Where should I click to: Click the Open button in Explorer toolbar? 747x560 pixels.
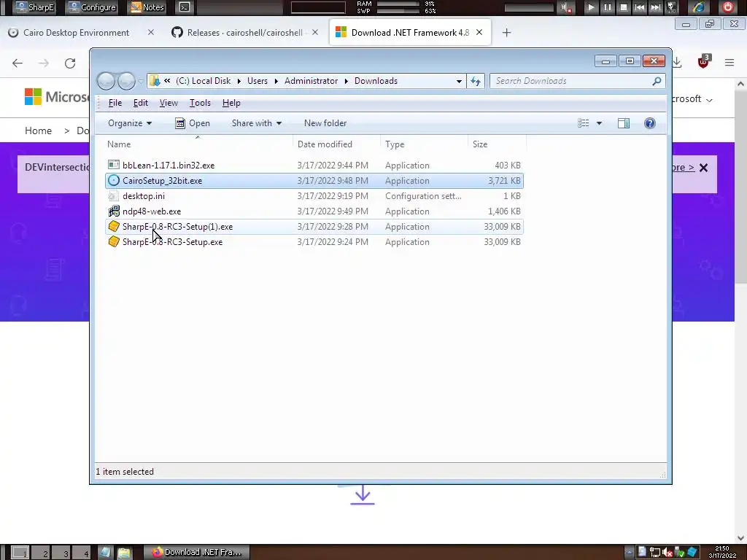coord(193,123)
